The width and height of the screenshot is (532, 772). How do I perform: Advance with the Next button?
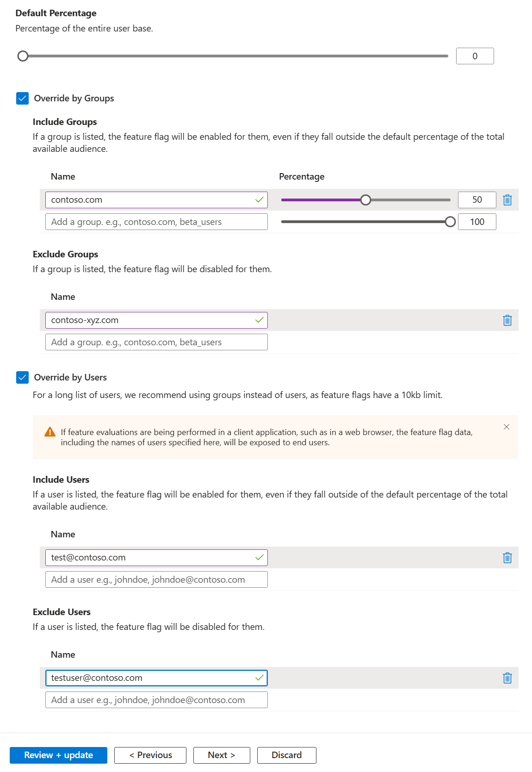coord(222,755)
